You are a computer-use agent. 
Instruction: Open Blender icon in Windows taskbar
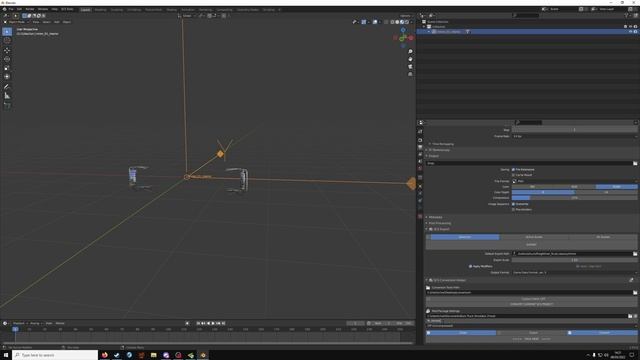tap(203, 355)
